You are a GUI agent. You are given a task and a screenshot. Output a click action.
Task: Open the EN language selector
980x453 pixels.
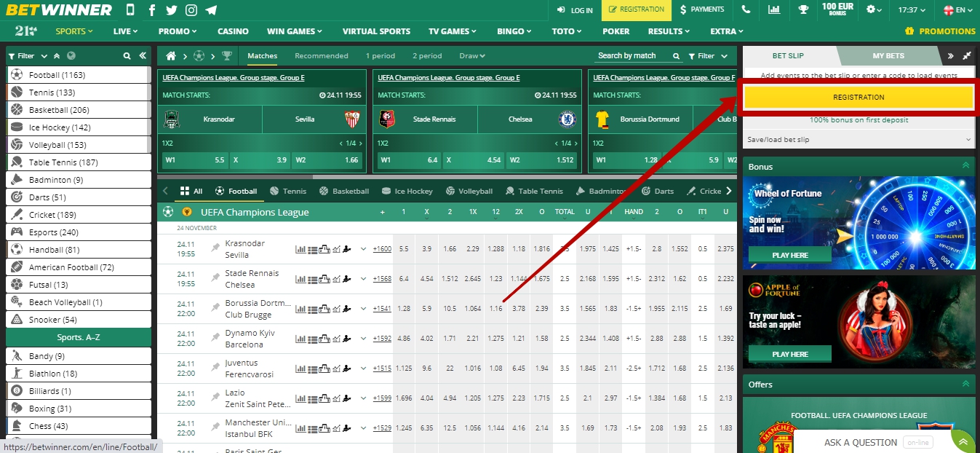coord(958,10)
